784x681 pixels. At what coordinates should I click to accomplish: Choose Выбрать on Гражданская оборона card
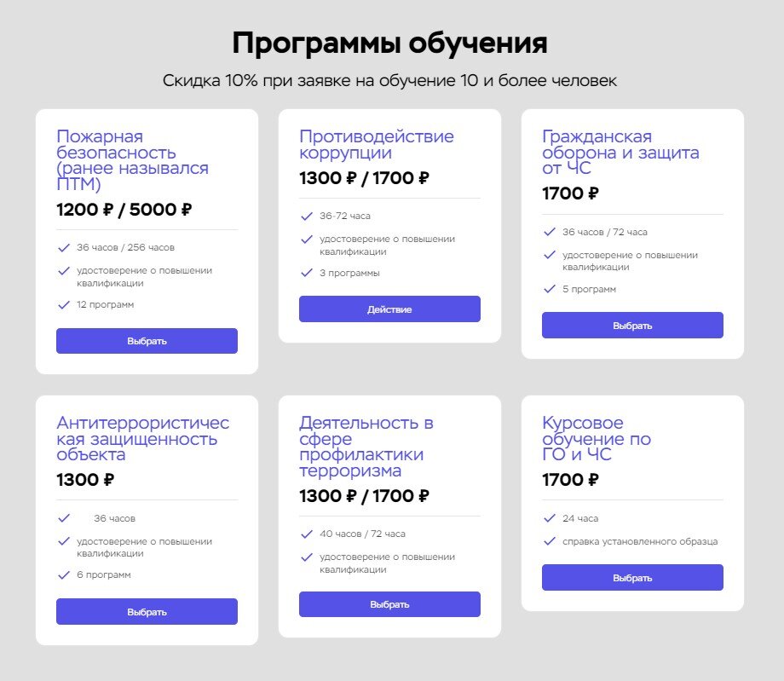(632, 325)
